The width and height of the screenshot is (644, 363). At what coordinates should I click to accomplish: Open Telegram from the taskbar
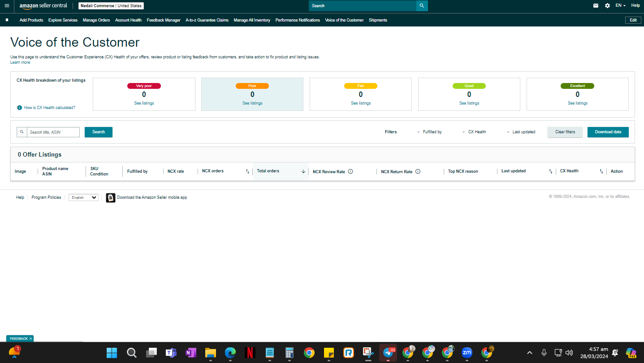(x=388, y=353)
